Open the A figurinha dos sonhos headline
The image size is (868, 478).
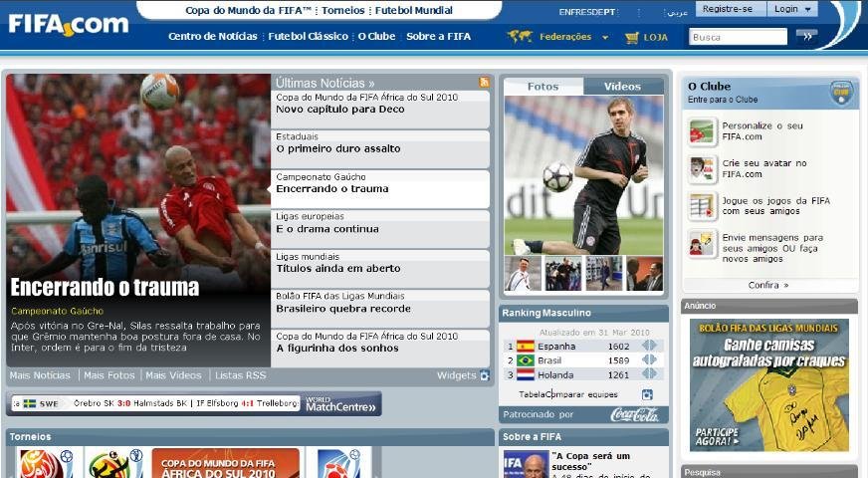pos(337,348)
